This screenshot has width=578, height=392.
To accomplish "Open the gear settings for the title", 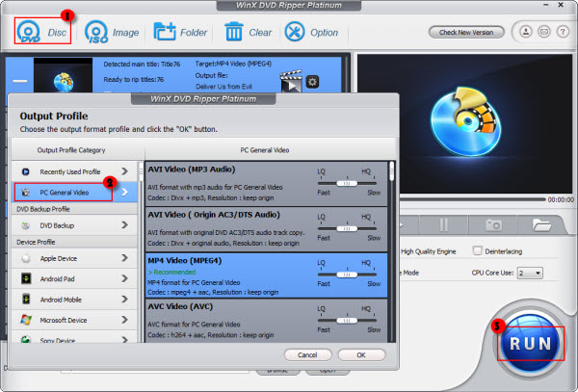I will [312, 82].
